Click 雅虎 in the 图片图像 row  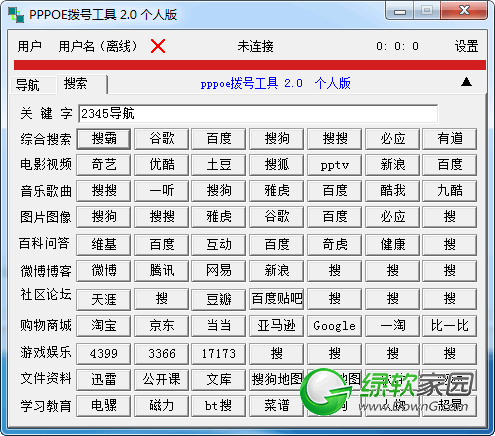(219, 217)
